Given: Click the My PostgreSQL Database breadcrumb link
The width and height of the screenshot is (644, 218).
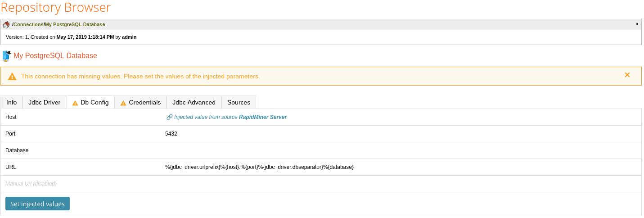Looking at the screenshot, I should coord(75,24).
